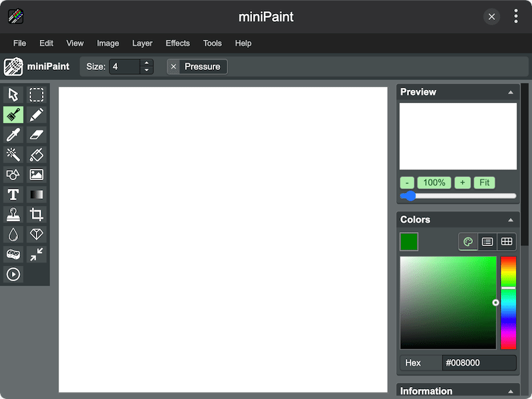The height and width of the screenshot is (399, 532).
Task: Click inside the green saturation color field
Action: (x=448, y=303)
